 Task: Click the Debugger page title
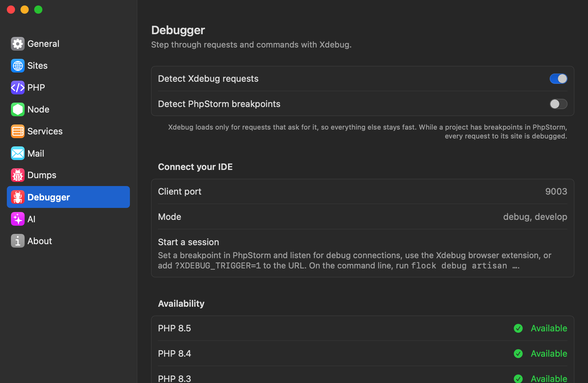point(178,30)
